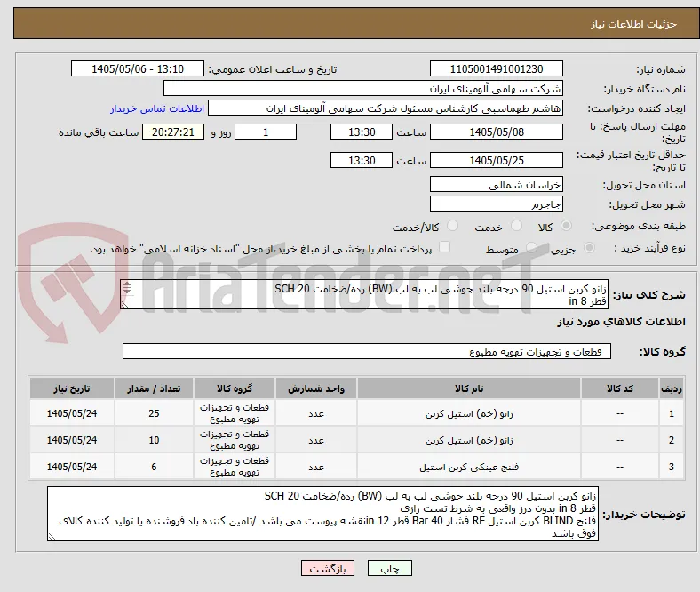The width and height of the screenshot is (700, 592).
Task: Click the گروه کالا column header
Action: [x=235, y=388]
